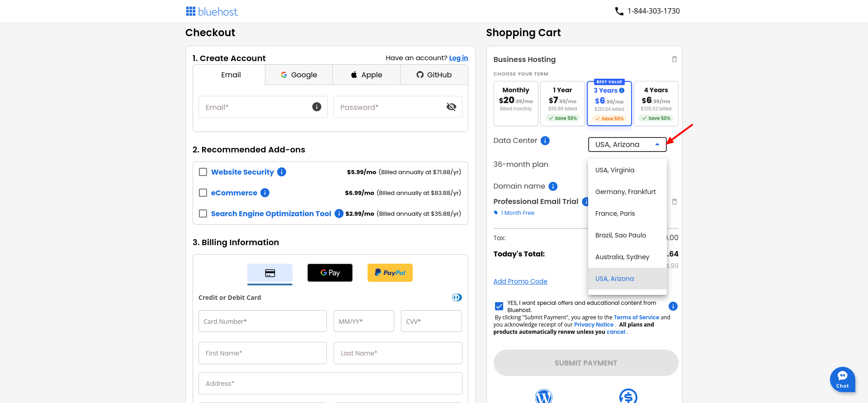The width and height of the screenshot is (868, 403).
Task: Enable Website Security add-on checkbox
Action: pyautogui.click(x=203, y=172)
